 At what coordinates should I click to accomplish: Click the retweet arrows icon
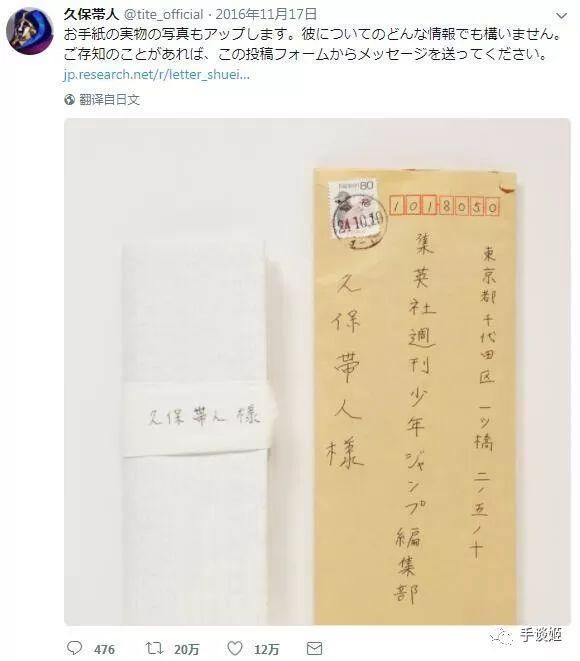[154, 648]
